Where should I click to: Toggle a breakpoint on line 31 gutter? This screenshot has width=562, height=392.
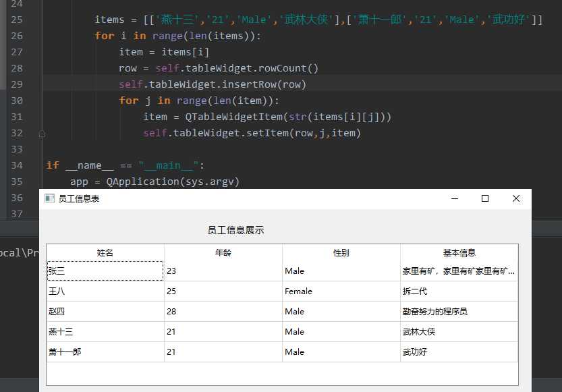(x=32, y=116)
